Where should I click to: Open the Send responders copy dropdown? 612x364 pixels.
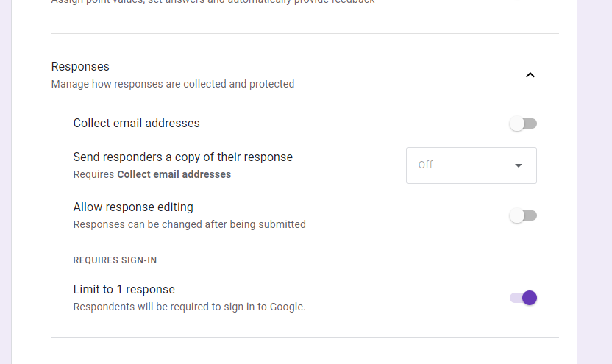pos(471,165)
